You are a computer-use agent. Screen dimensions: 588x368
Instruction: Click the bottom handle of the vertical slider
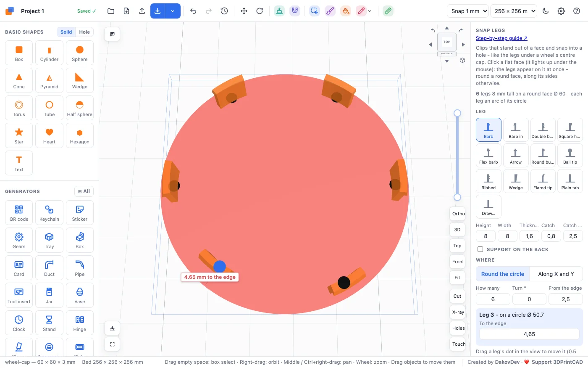tap(457, 197)
